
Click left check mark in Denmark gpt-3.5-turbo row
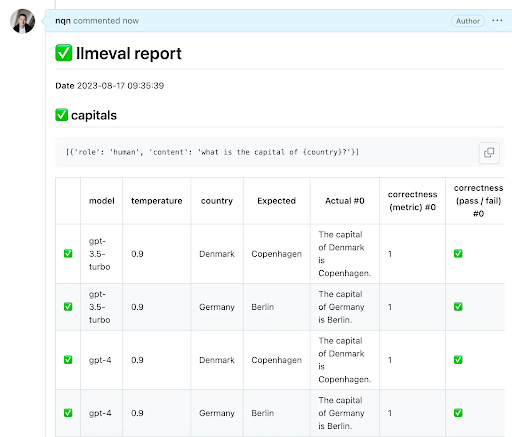[x=68, y=254]
